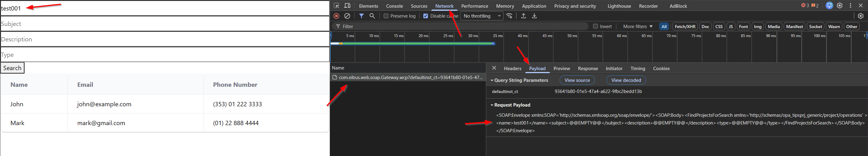Clear the network log
868x156 pixels.
point(347,16)
